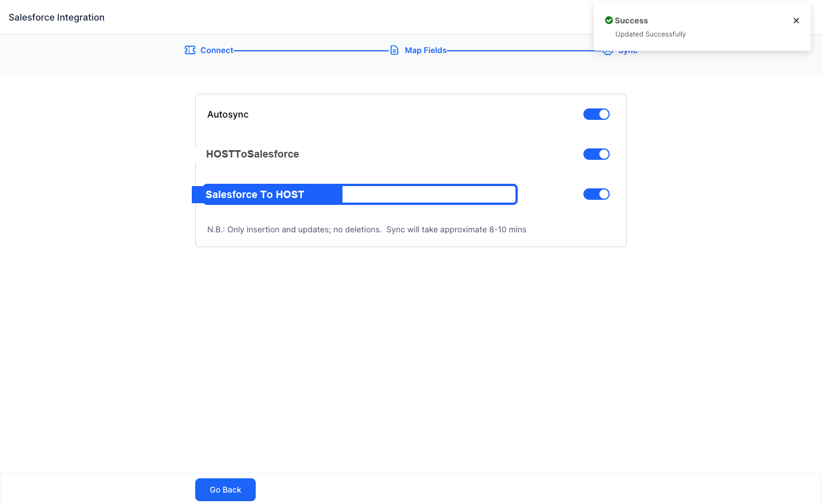822x504 pixels.
Task: Select the HOSTToSalesforce label
Action: coord(252,154)
